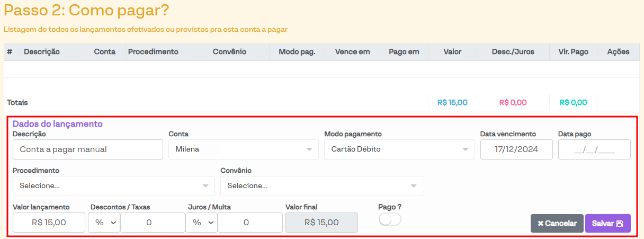
Task: Select the Valor lançamento input
Action: tap(49, 223)
